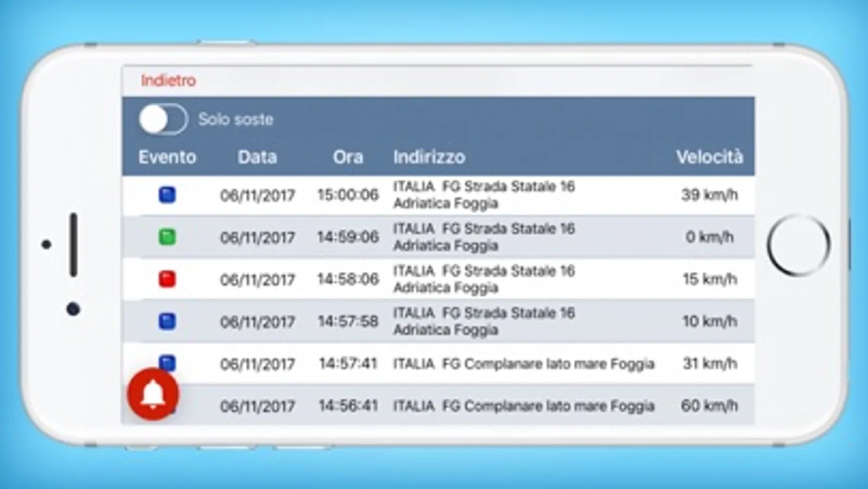This screenshot has height=489, width=868.
Task: Click the Solo soste label
Action: [236, 119]
